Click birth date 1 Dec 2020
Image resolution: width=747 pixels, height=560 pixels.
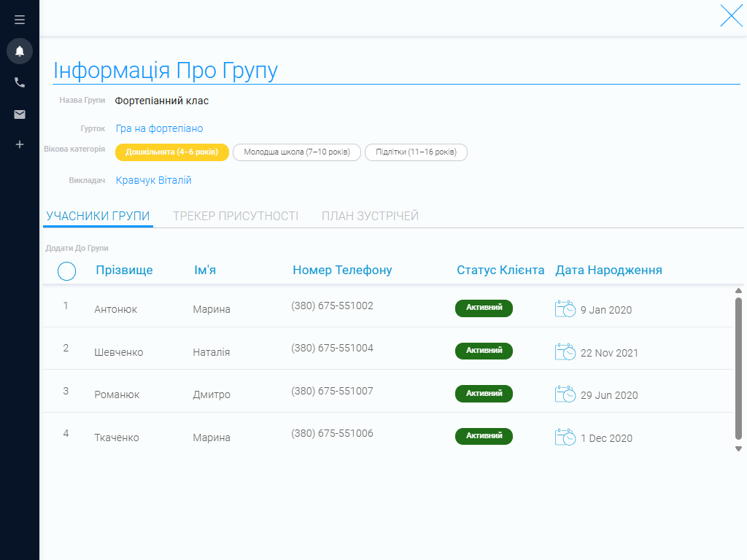[x=606, y=438]
